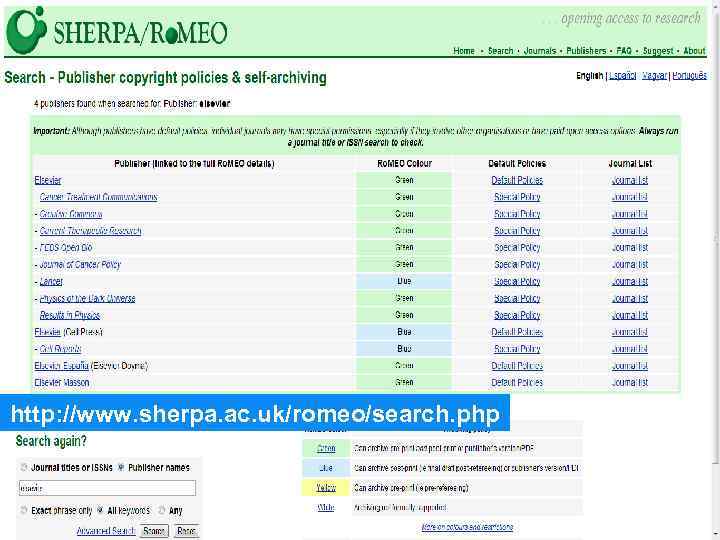Screen dimensions: 720x540
Task: Click the Green colour cell for Elsevier first row
Action: pos(404,180)
